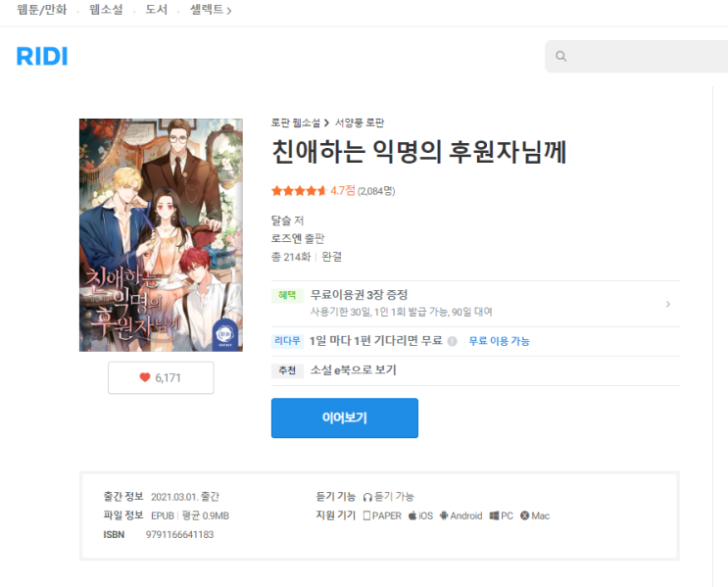
Task: Click the PAPER device icon
Action: pyautogui.click(x=366, y=515)
